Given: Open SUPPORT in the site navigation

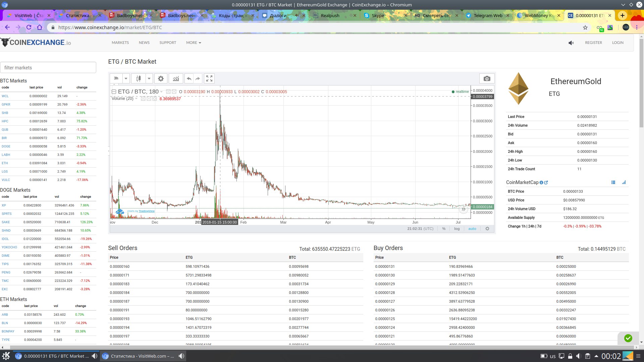Looking at the screenshot, I should [168, 43].
